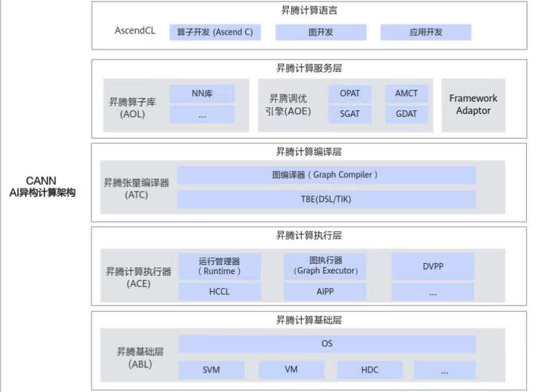Select the 昇腾计算语言 title
Image resolution: width=538 pixels, height=392 pixels.
[309, 11]
